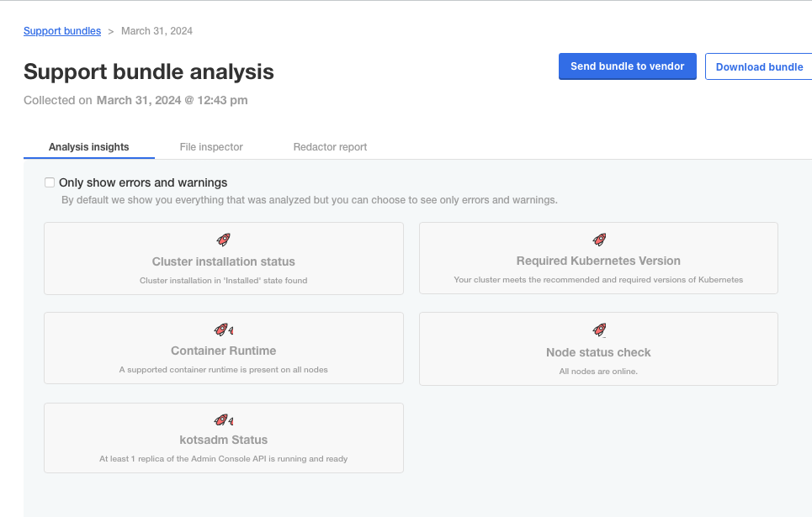Enable Only show errors and warnings checkbox
812x517 pixels.
coord(50,182)
